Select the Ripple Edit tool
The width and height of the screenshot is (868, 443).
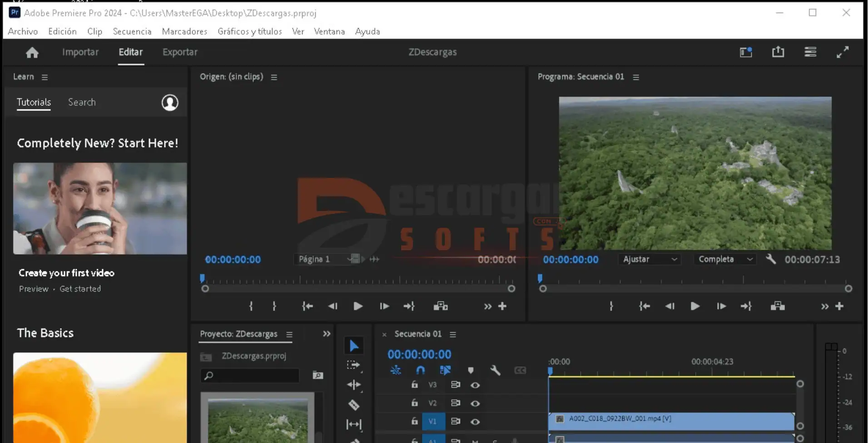click(354, 385)
